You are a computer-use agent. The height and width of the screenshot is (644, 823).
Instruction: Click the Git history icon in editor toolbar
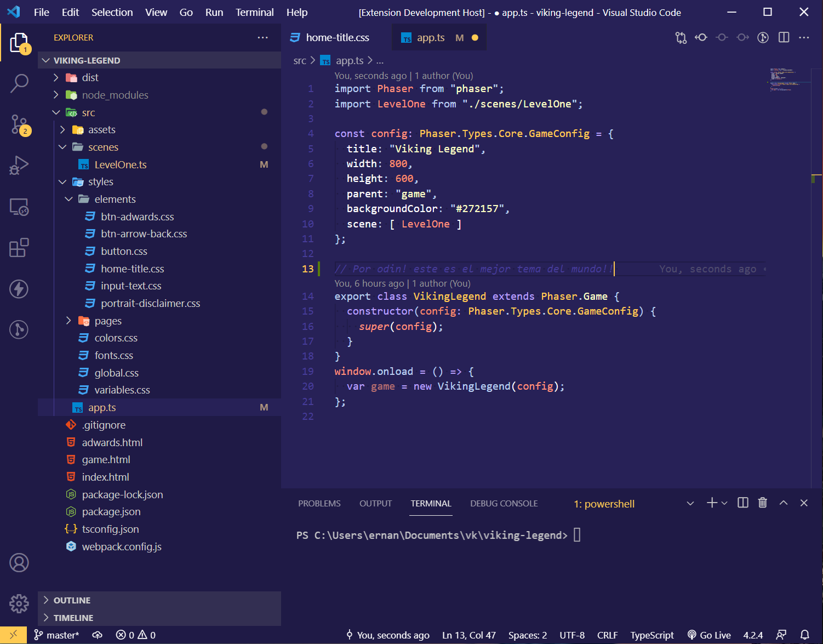coord(763,37)
